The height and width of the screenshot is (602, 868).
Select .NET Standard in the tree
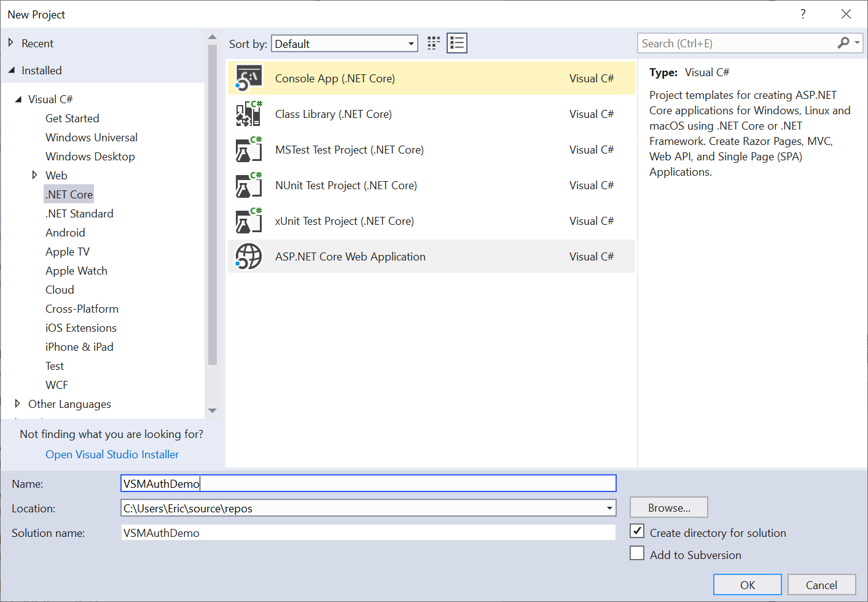coord(79,214)
